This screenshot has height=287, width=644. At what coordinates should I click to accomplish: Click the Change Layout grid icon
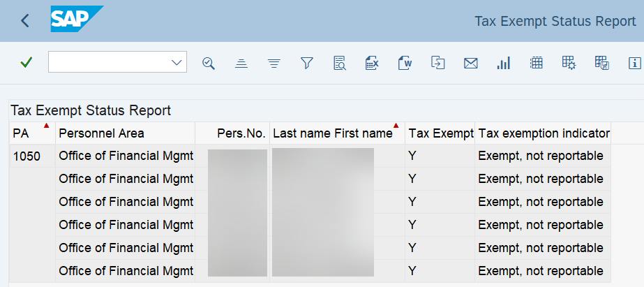coord(536,63)
